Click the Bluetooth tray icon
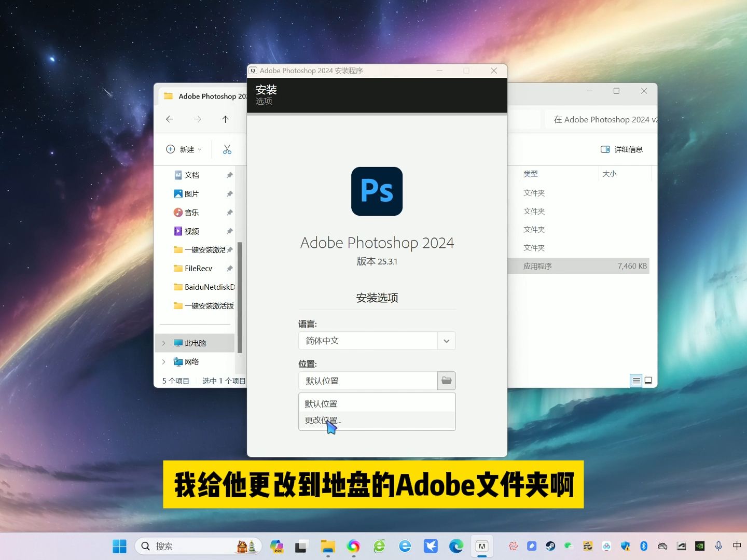747x560 pixels. point(644,546)
